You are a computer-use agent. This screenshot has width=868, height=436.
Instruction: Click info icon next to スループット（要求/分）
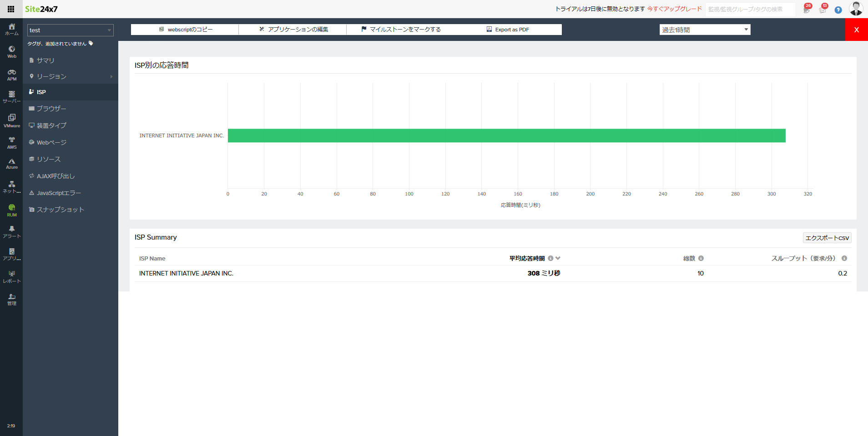844,258
